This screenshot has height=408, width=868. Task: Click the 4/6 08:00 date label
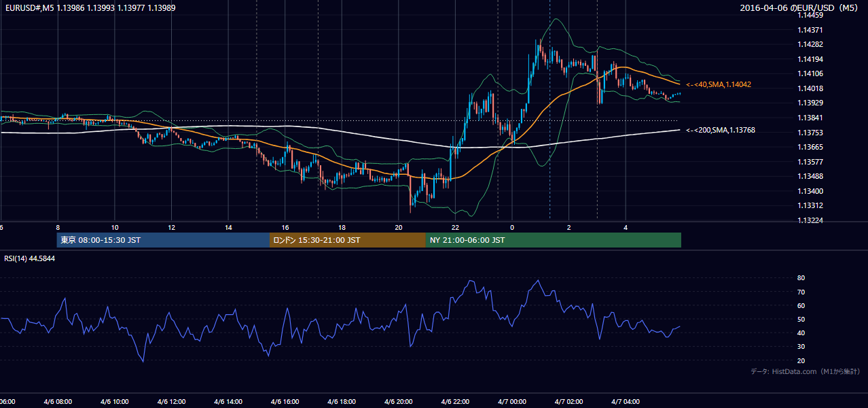(58, 402)
